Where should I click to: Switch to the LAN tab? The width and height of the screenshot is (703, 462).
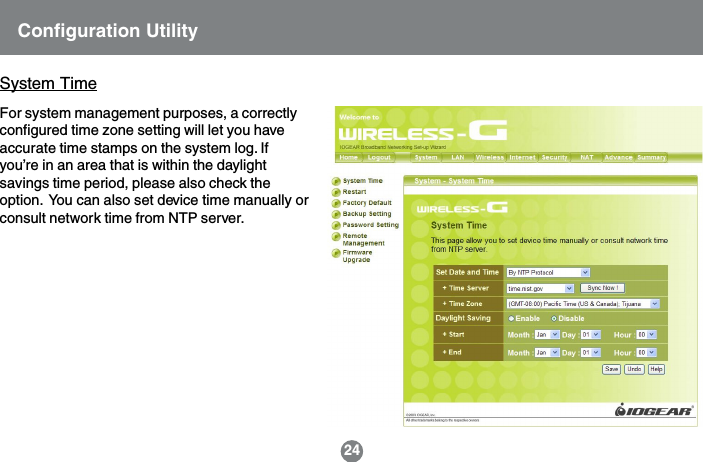coord(458,157)
